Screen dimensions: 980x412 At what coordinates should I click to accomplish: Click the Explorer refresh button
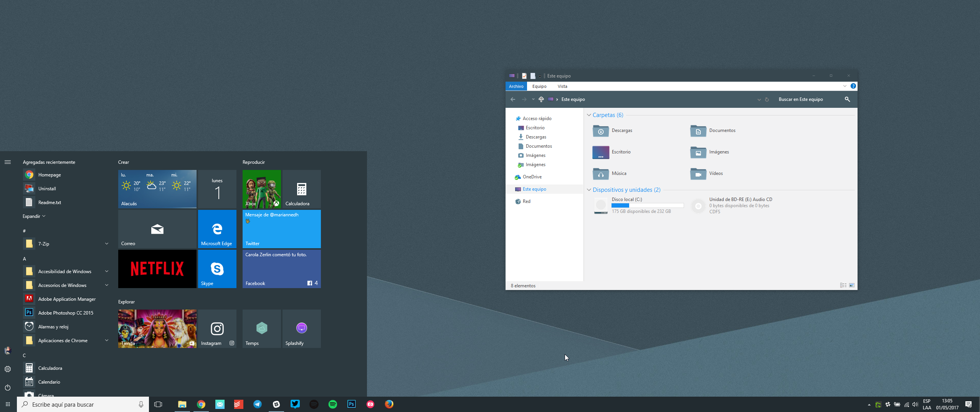coord(767,100)
